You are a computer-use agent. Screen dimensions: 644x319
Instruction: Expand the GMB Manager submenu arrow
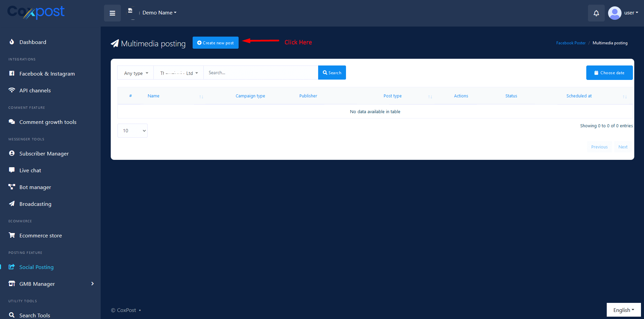92,284
